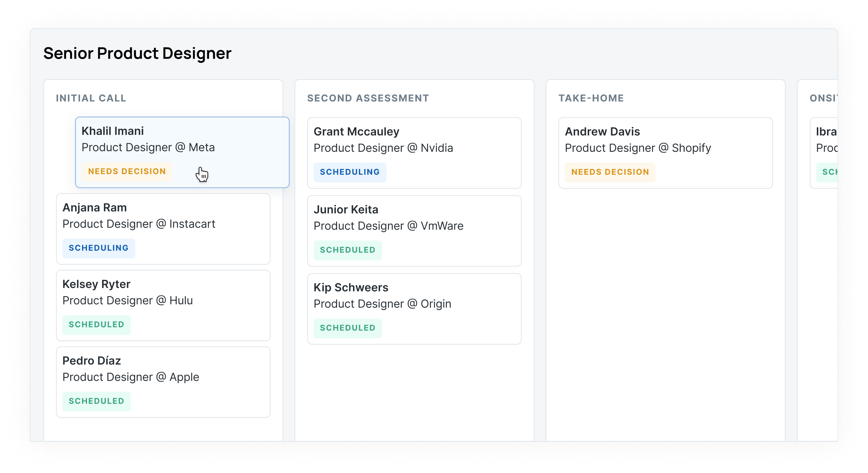The image size is (868, 473).
Task: Click the SCHEDULING badge on Anjana Ram
Action: point(98,248)
